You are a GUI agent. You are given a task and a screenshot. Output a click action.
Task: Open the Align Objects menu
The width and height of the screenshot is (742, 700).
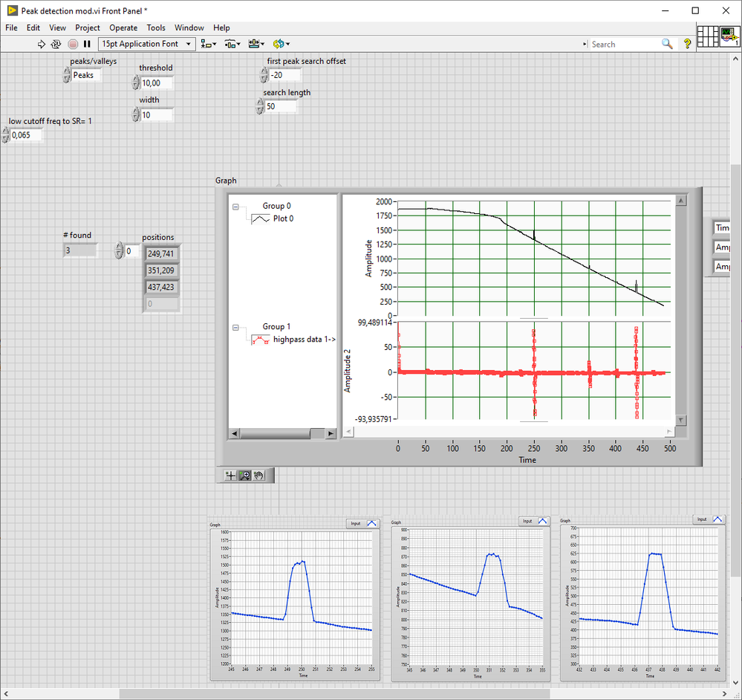(x=208, y=44)
